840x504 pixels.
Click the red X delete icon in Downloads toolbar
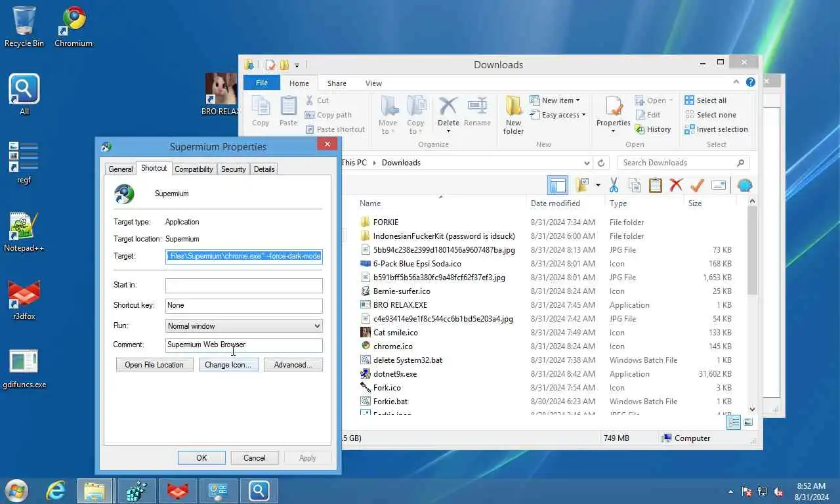pyautogui.click(x=676, y=185)
